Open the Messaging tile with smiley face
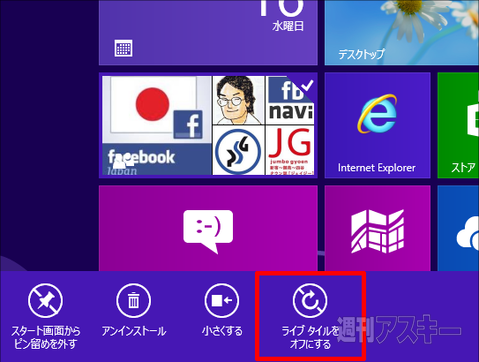Screen dimensions: 479x362 pos(208,228)
